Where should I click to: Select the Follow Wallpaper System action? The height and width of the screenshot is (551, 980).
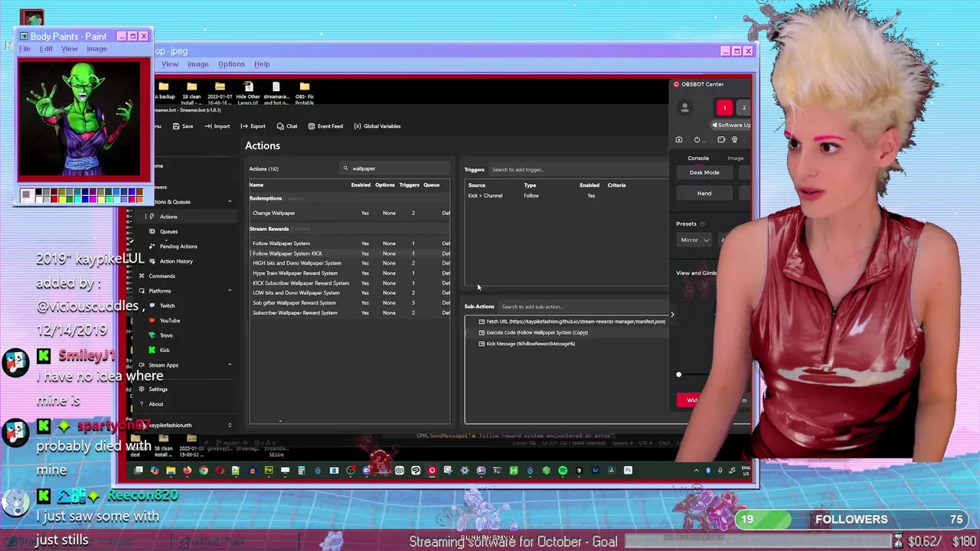(x=349, y=243)
